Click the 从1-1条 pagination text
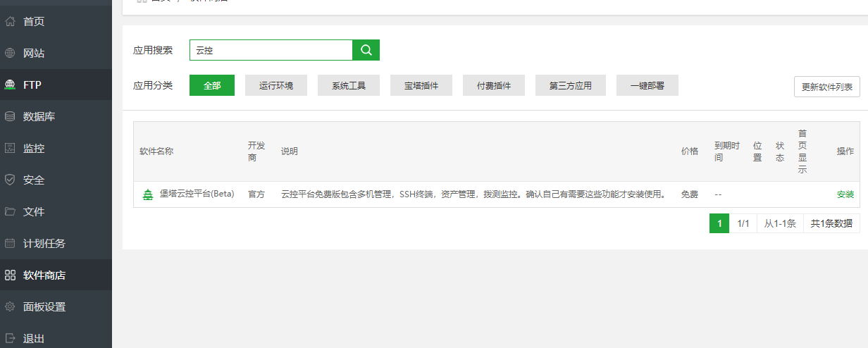 pos(780,224)
